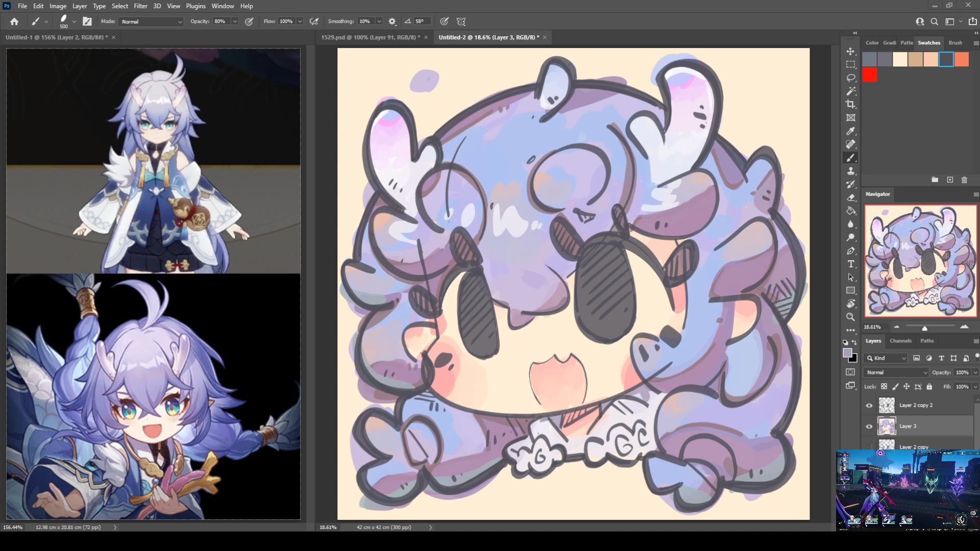Screen dimensions: 980x551
Task: Select the Blur tool
Action: click(x=850, y=224)
